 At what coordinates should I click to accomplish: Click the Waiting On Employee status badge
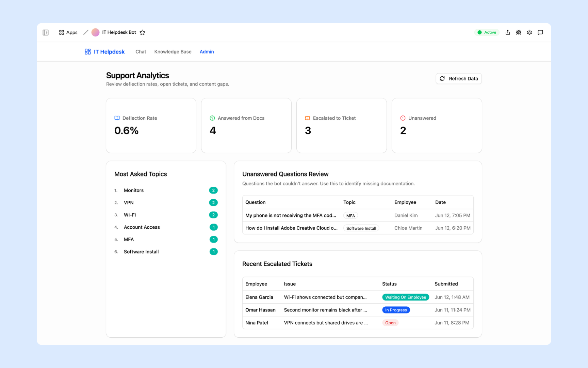coord(406,297)
